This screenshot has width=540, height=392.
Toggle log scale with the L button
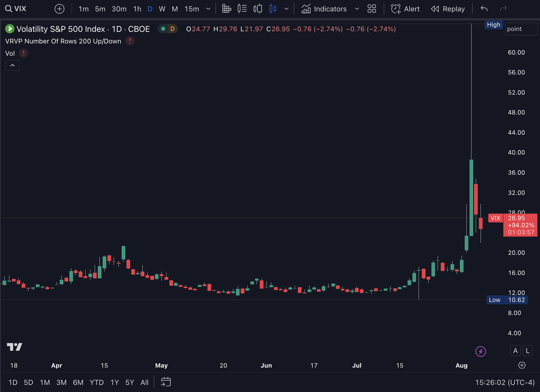pyautogui.click(x=527, y=351)
